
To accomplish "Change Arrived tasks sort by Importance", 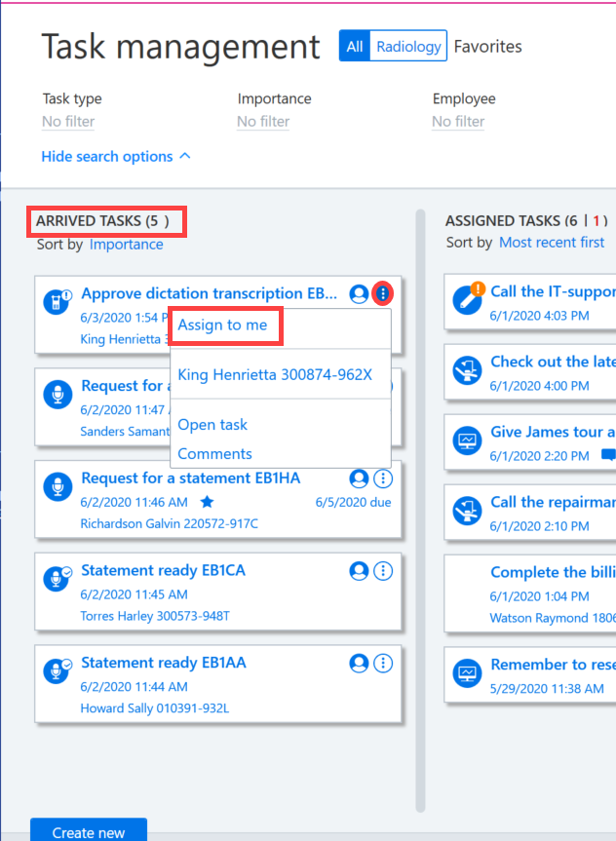I will [126, 245].
